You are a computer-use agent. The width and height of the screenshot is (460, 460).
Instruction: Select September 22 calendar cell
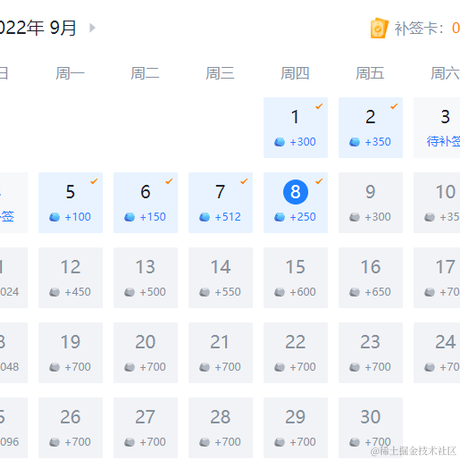coord(296,353)
